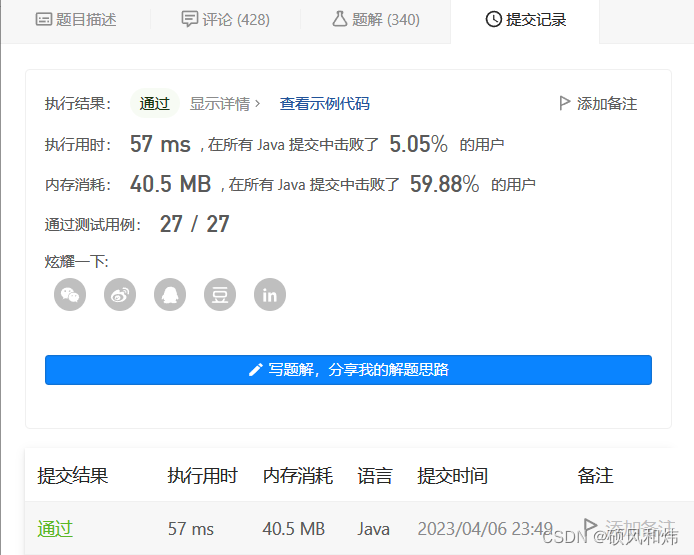Click the 27 / 27 test cases value

click(195, 224)
